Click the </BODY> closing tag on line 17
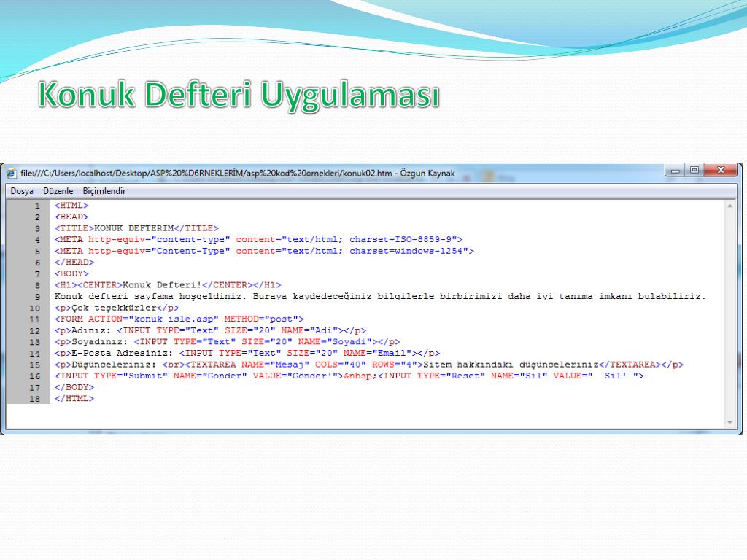Viewport: 747px width, 560px height. coord(74,388)
